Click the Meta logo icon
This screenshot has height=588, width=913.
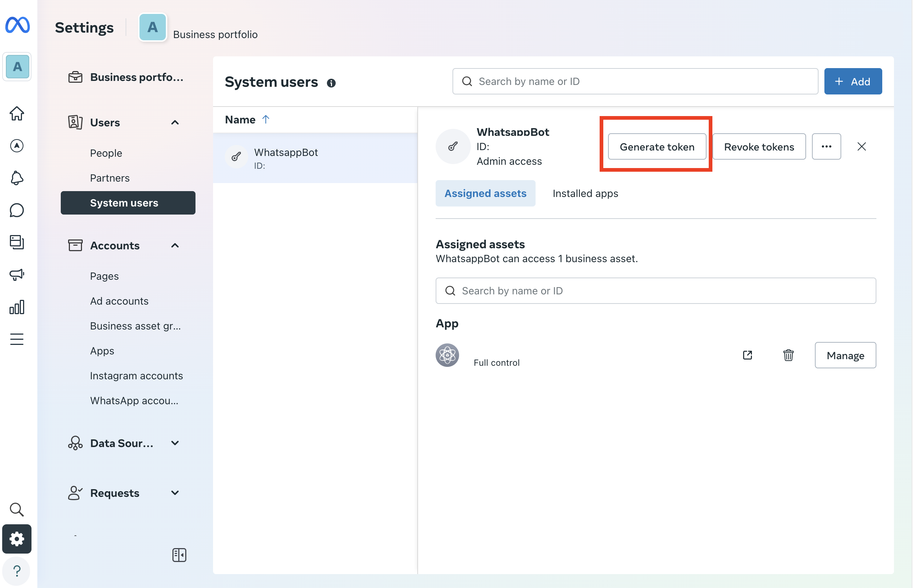point(17,25)
